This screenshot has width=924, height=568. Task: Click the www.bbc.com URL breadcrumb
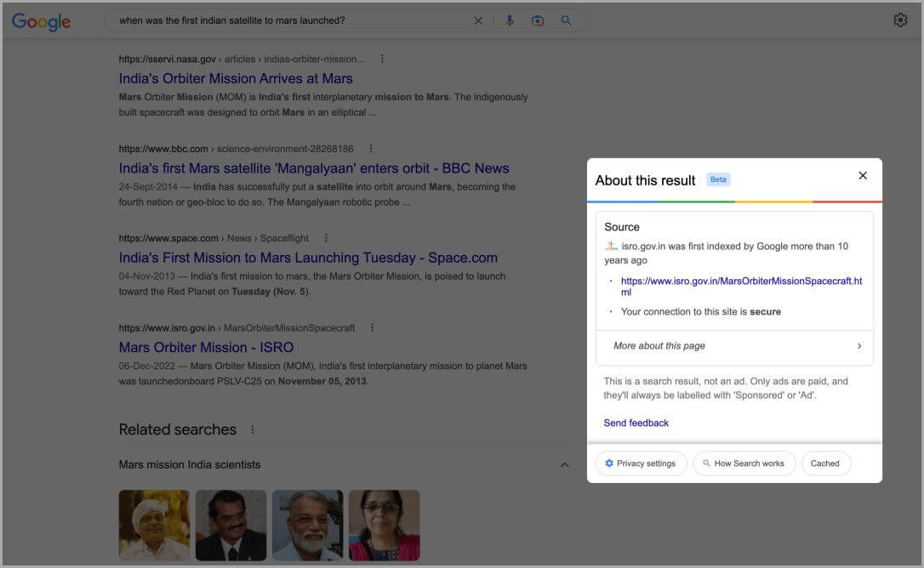point(236,149)
